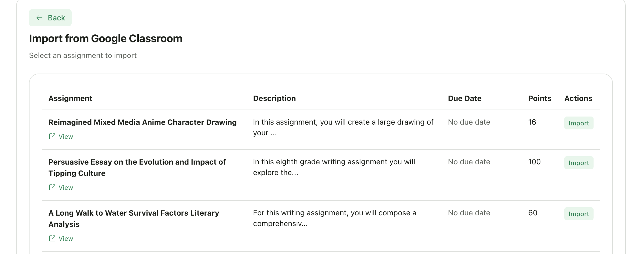The image size is (644, 254).
Task: Click the external-link icon in the Literary Analysis row
Action: pos(52,238)
